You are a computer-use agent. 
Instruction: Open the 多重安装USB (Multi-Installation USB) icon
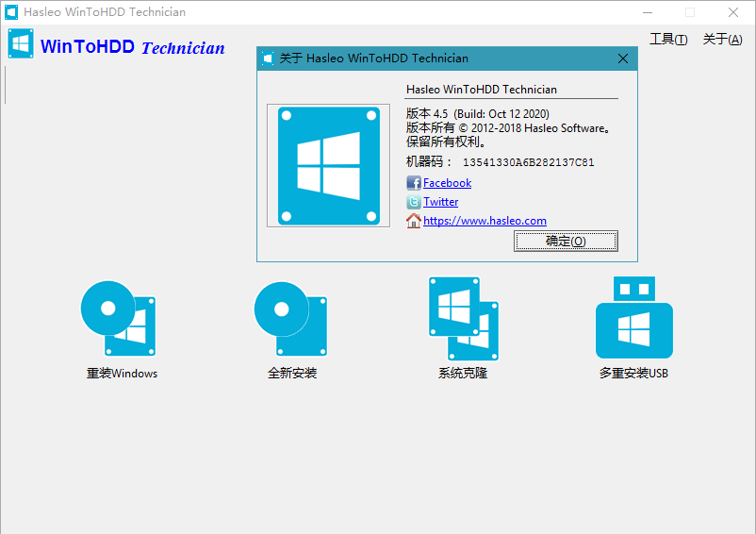tap(634, 317)
